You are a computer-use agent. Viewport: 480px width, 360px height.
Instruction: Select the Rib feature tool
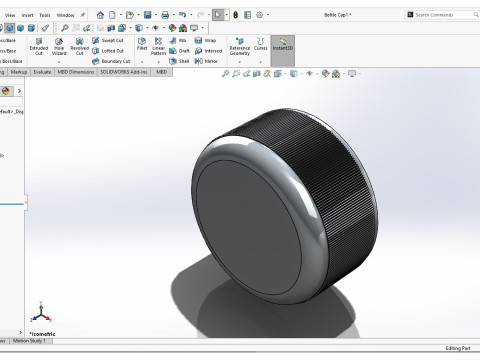pyautogui.click(x=178, y=40)
